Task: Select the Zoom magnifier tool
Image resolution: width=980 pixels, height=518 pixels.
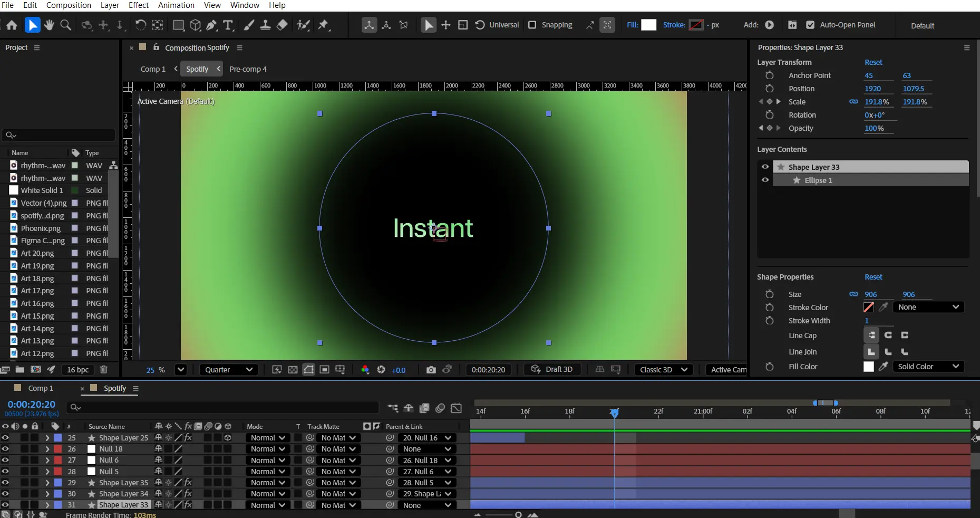Action: pos(66,25)
